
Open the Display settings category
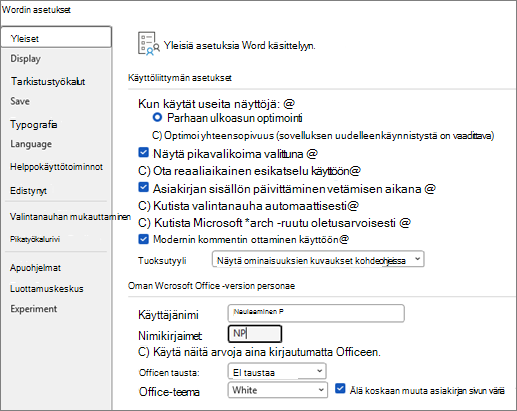(x=25, y=59)
